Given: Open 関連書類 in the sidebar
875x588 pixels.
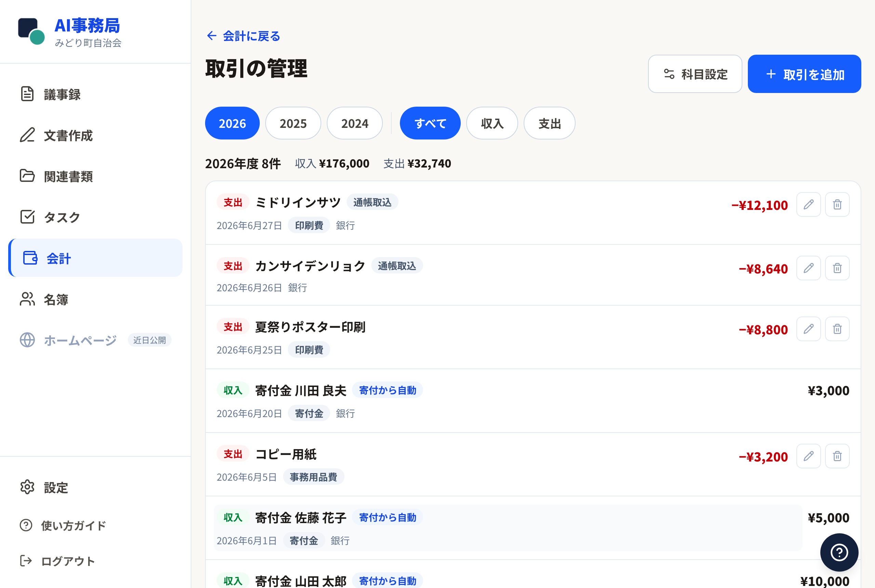Looking at the screenshot, I should coord(95,176).
